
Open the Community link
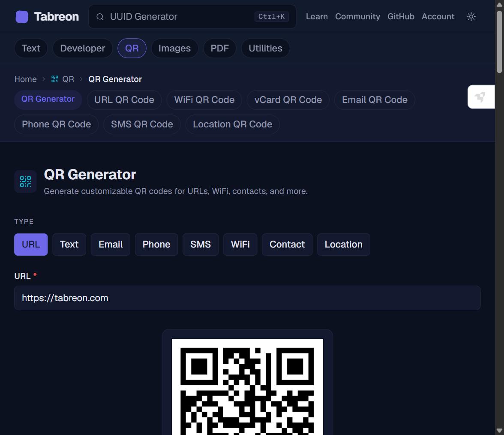tap(357, 17)
